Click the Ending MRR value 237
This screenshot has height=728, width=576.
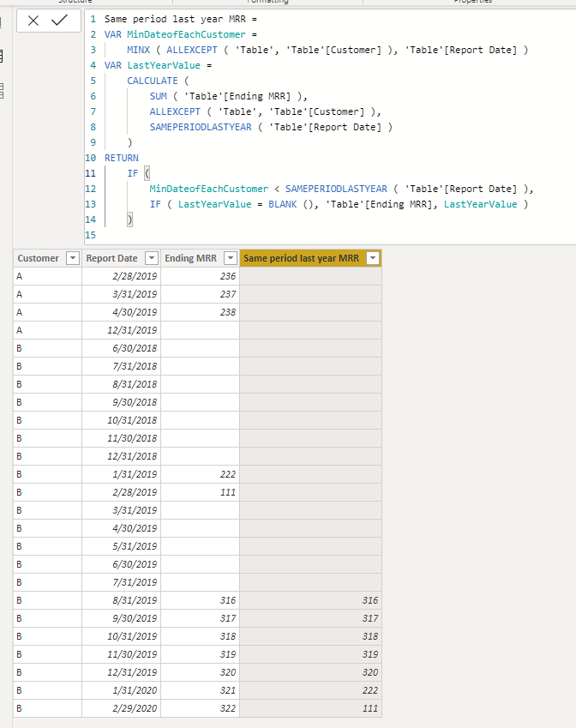click(x=200, y=294)
